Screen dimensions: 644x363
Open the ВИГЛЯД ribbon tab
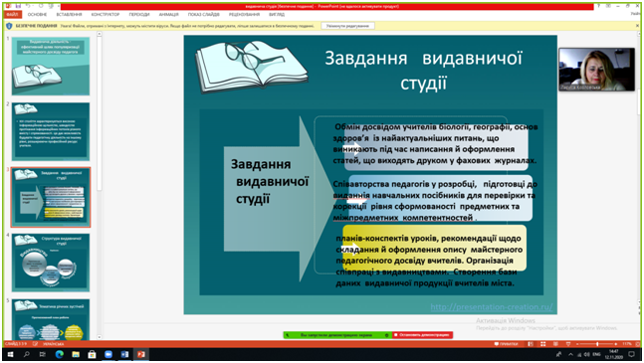point(277,14)
